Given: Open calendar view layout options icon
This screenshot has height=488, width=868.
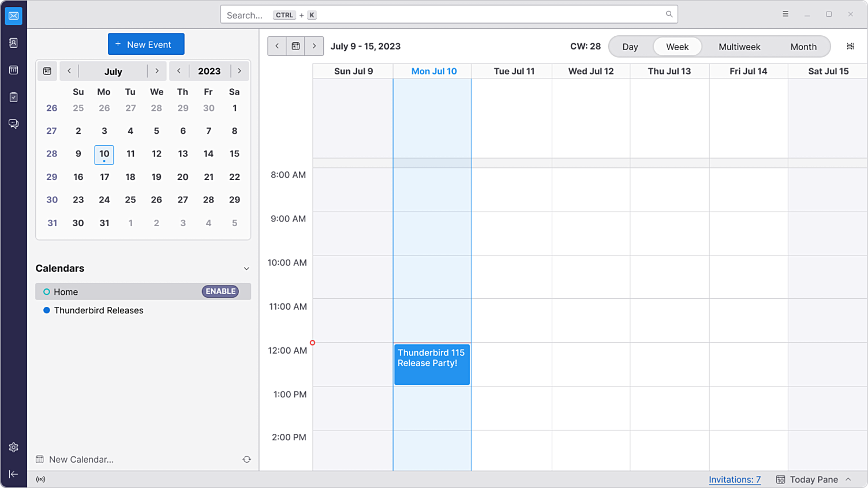Looking at the screenshot, I should click(x=850, y=46).
